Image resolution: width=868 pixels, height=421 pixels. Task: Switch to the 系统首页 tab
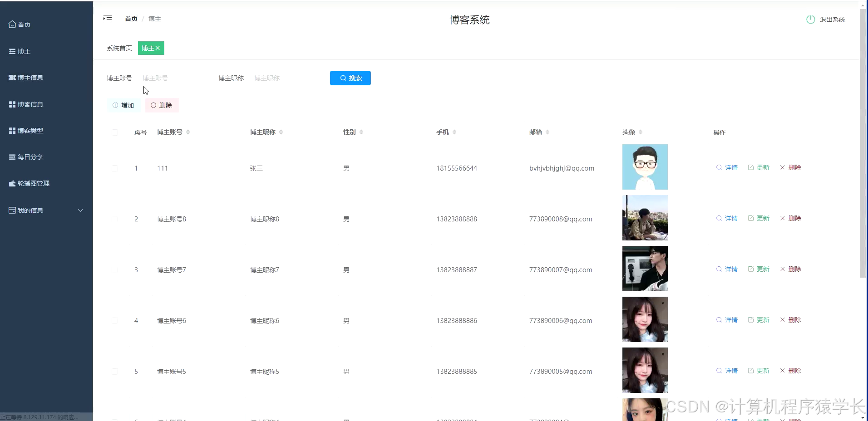pyautogui.click(x=119, y=48)
